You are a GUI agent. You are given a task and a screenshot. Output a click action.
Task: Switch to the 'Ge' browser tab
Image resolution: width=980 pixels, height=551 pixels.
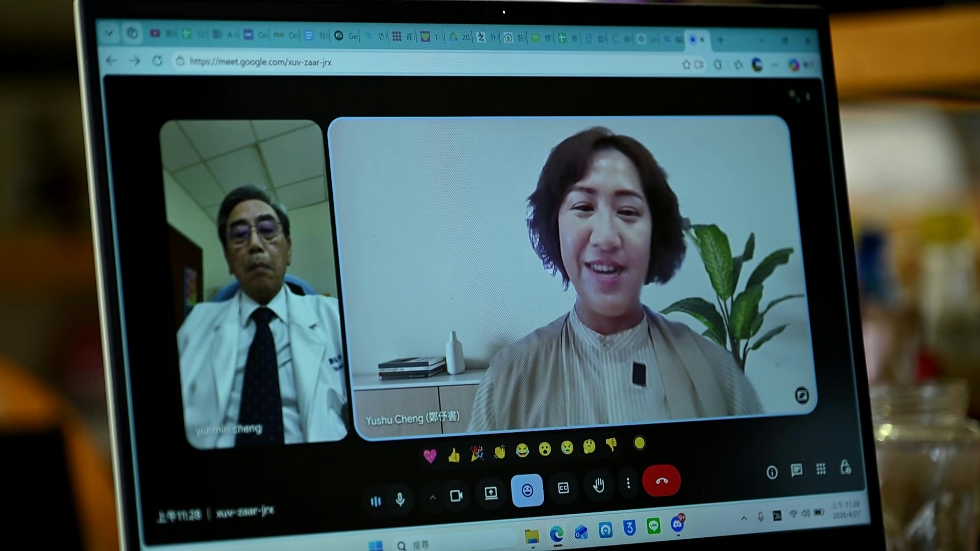347,36
